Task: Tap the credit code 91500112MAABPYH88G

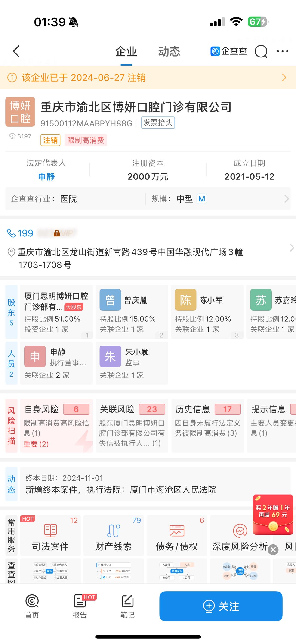Action: click(86, 123)
